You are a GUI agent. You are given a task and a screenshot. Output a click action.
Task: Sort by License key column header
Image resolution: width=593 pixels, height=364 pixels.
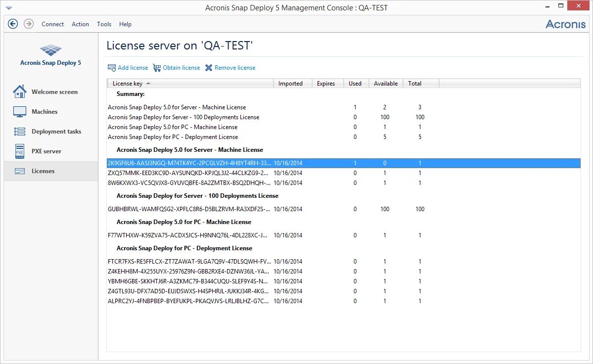point(190,83)
